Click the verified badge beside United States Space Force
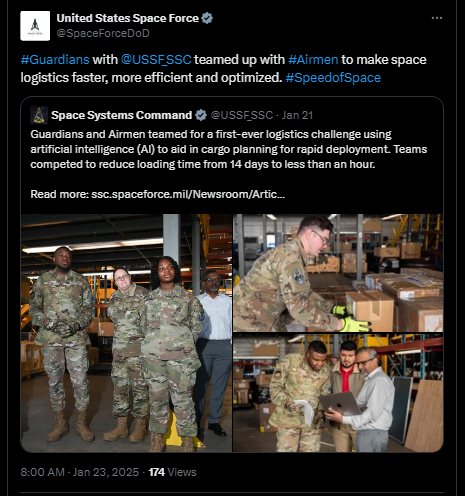 (x=207, y=18)
